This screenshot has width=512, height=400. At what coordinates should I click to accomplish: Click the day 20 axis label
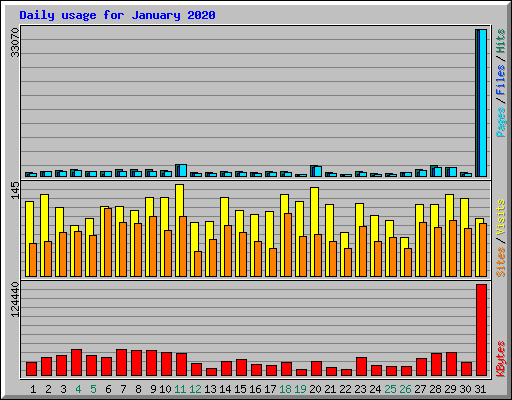(315, 389)
